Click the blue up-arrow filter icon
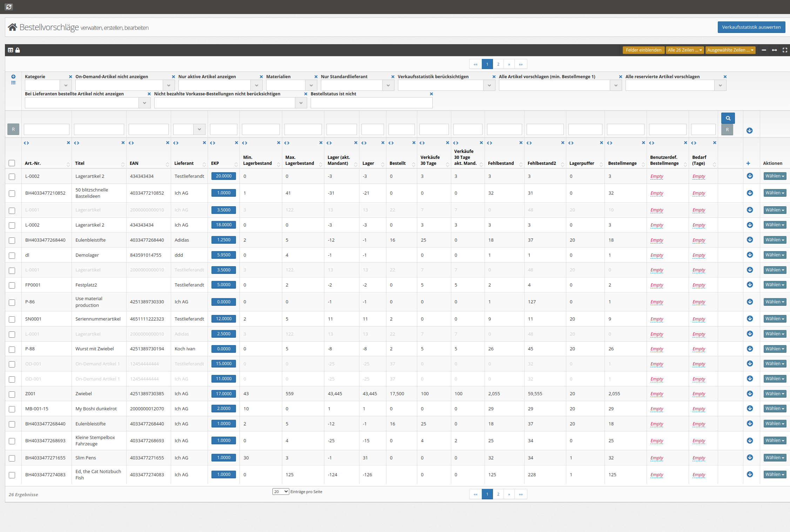 coord(13,76)
